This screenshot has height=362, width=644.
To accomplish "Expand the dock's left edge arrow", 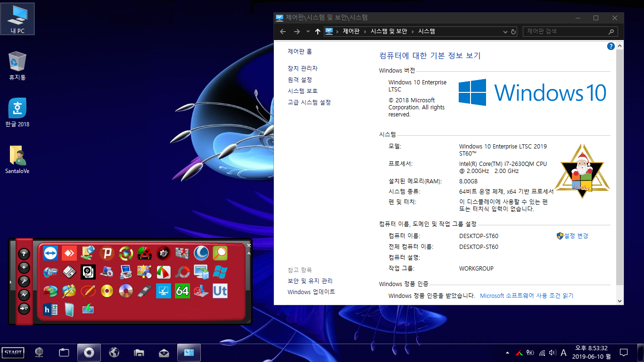I will click(10, 282).
